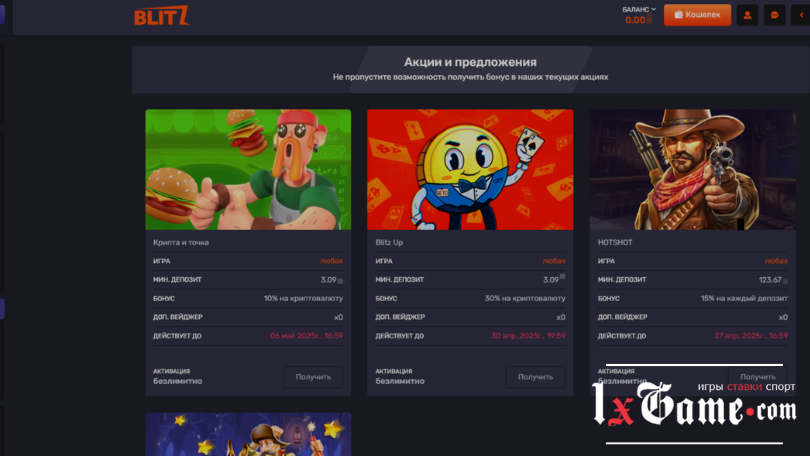
Task: Open the fourth promo image with stars
Action: (248, 434)
